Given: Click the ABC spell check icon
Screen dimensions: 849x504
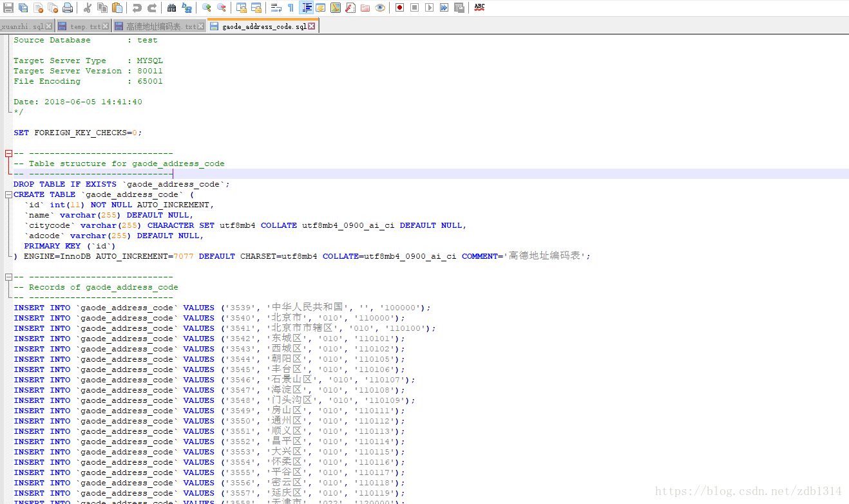Looking at the screenshot, I should tap(480, 8).
